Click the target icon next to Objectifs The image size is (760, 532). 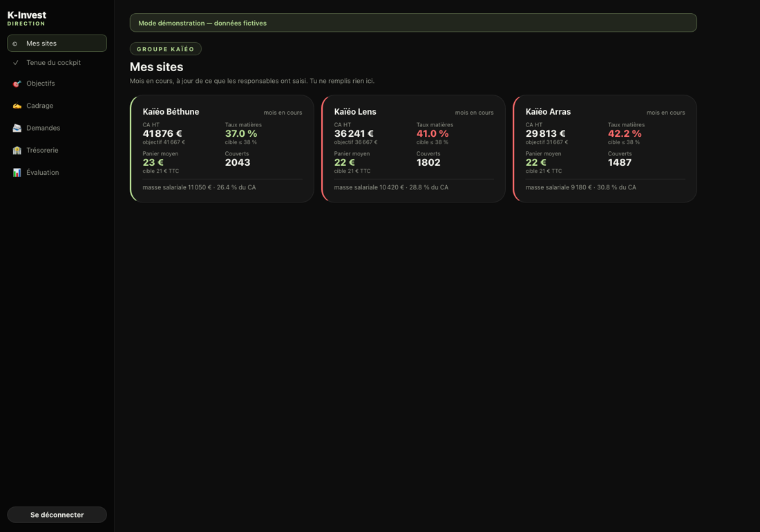(17, 84)
